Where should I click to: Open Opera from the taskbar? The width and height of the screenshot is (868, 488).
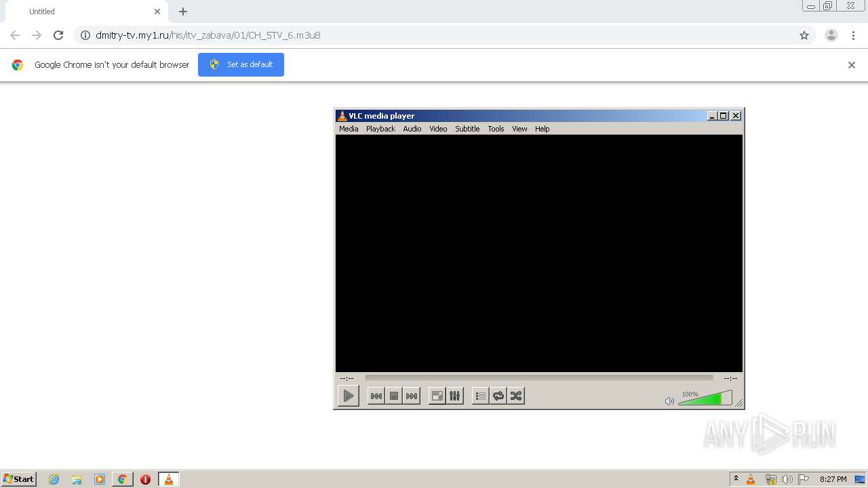coord(145,479)
